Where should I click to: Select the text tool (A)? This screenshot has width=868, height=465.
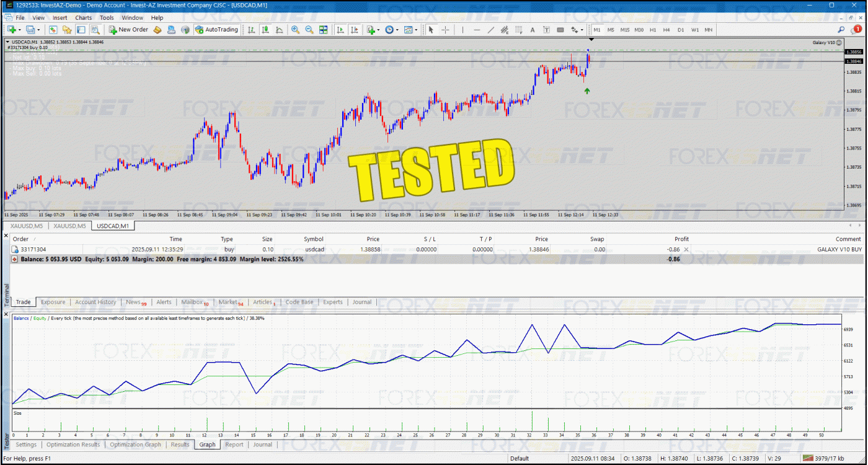pos(533,29)
